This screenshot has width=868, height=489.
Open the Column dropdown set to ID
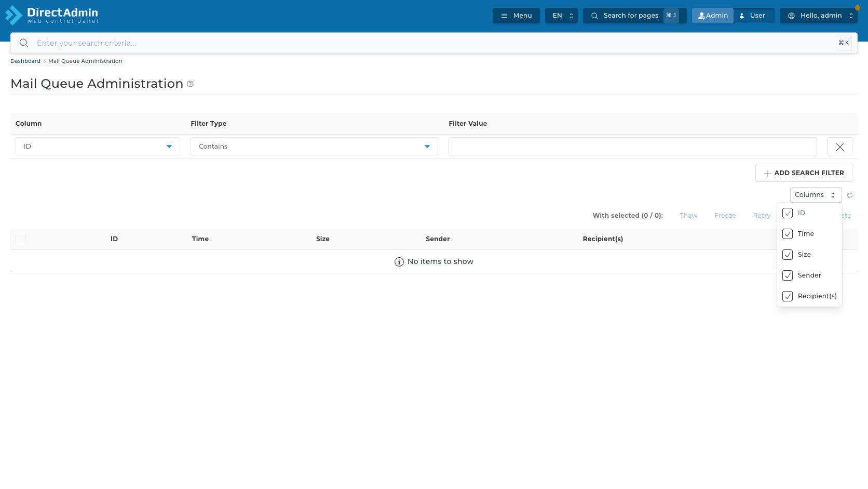click(x=98, y=147)
